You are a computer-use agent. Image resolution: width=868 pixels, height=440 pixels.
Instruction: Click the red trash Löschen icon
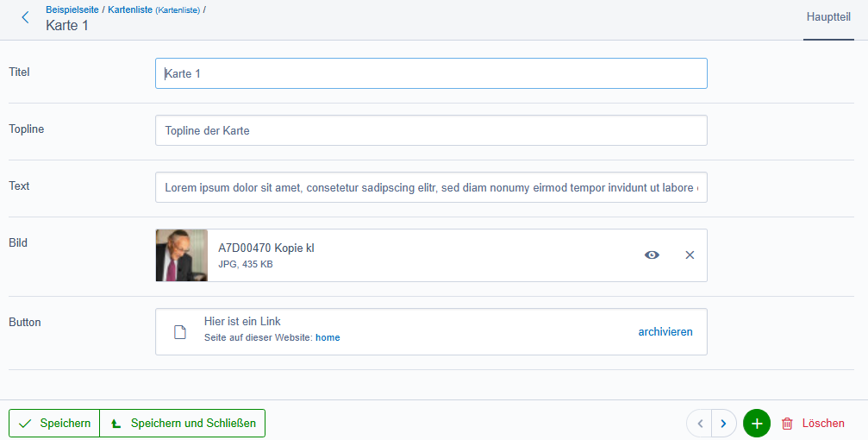tap(787, 424)
